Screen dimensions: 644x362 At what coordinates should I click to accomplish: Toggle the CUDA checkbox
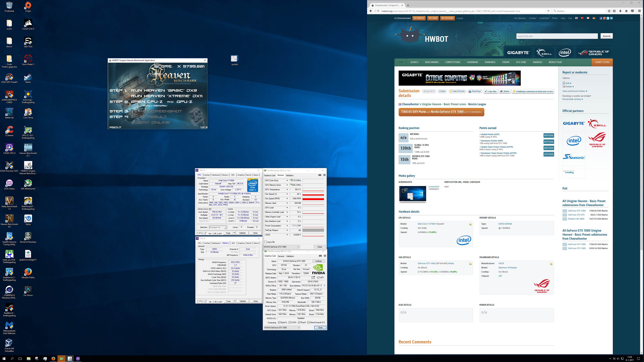[290, 322]
